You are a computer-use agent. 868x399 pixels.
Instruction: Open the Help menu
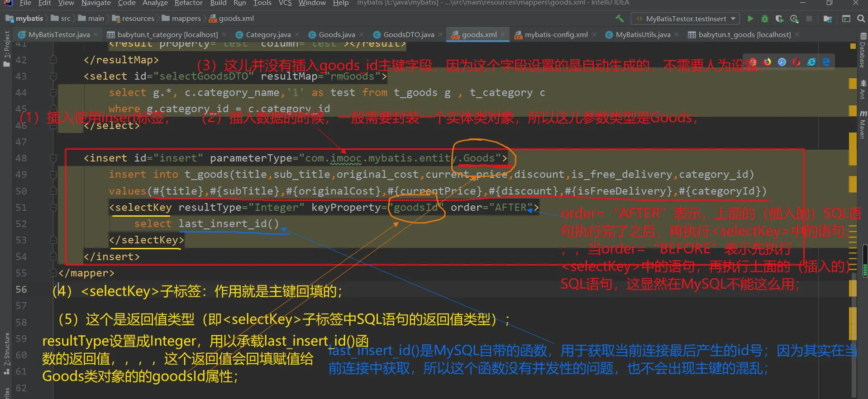pyautogui.click(x=341, y=3)
